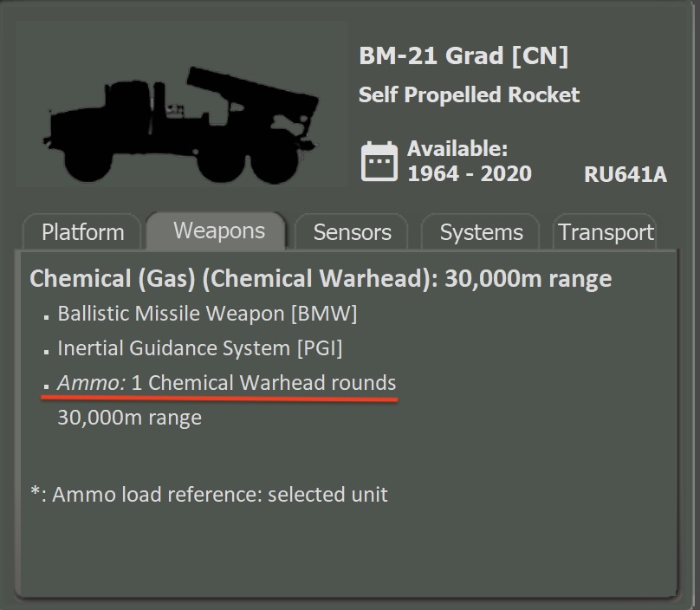Switch to the Platform tab

81,231
